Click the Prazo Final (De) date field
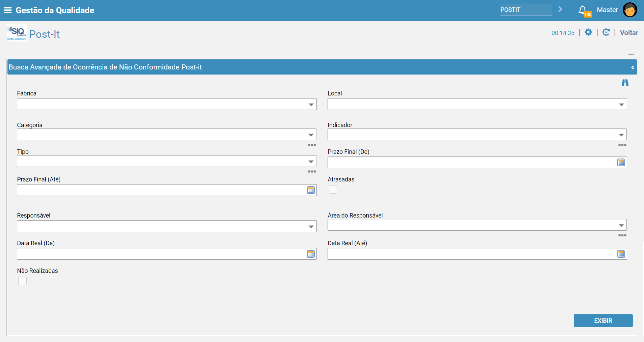Screen dimensions: 644x342 pos(477,163)
